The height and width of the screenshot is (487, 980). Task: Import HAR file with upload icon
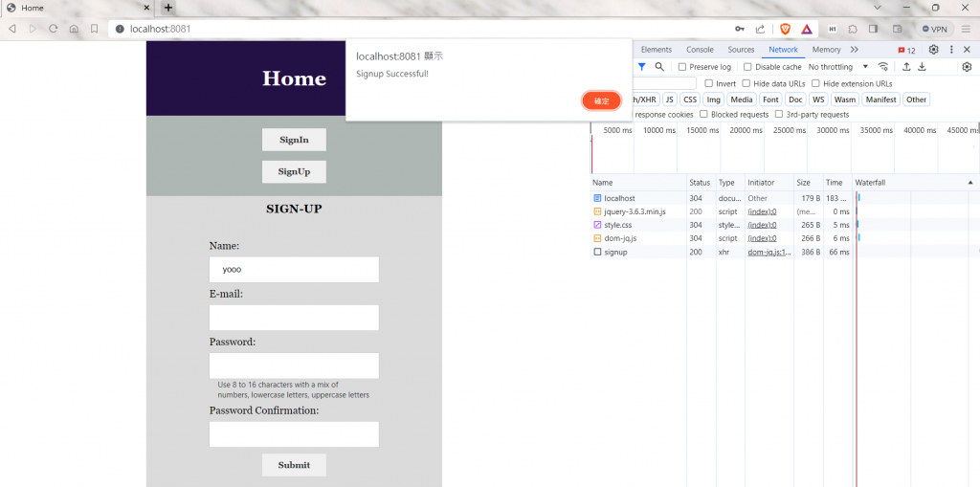tap(906, 66)
